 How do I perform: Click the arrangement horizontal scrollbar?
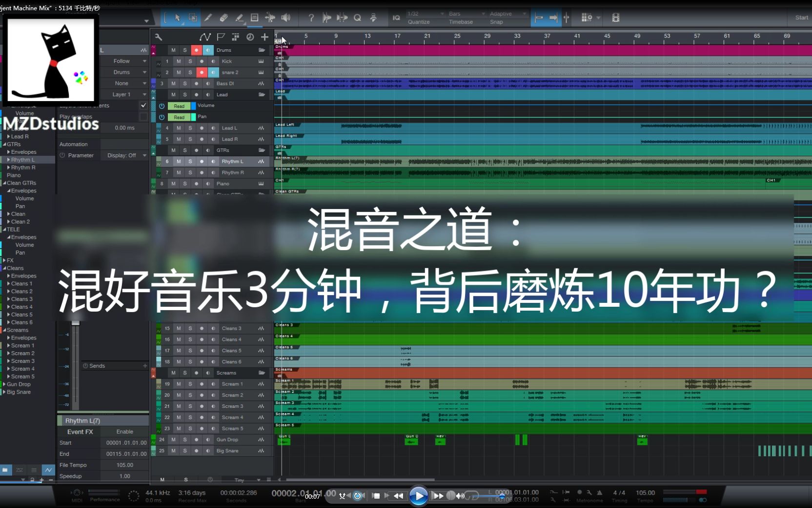(x=360, y=480)
